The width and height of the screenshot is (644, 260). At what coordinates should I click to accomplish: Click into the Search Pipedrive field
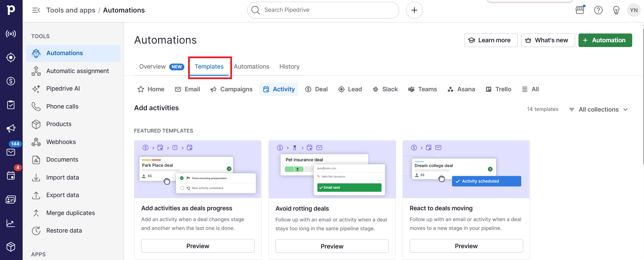click(323, 10)
